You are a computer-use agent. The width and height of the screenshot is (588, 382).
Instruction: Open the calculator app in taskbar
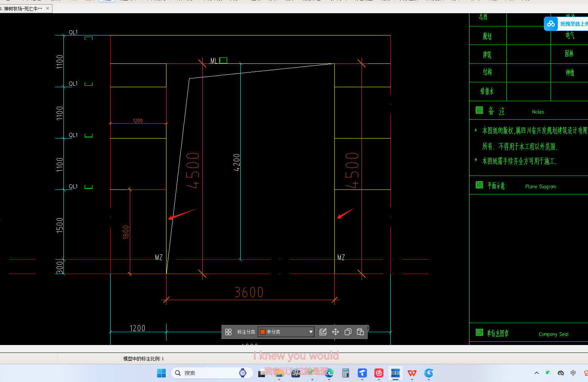pos(345,373)
